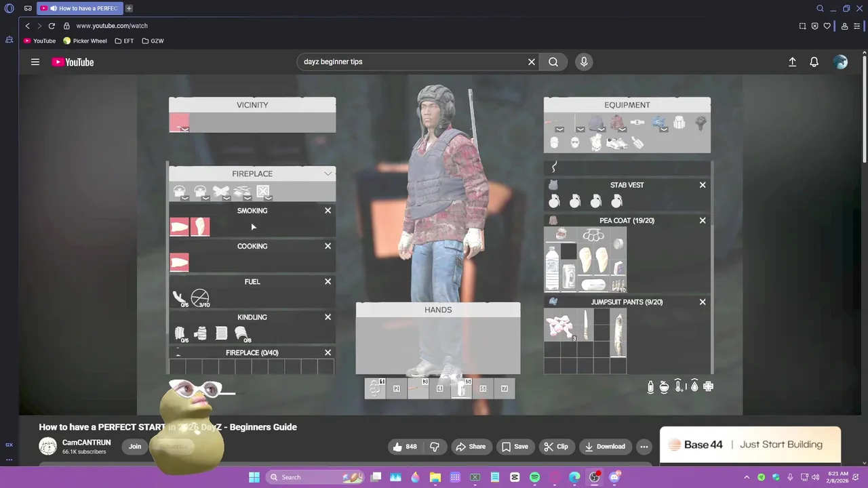Select the VICINITY panel header

252,105
